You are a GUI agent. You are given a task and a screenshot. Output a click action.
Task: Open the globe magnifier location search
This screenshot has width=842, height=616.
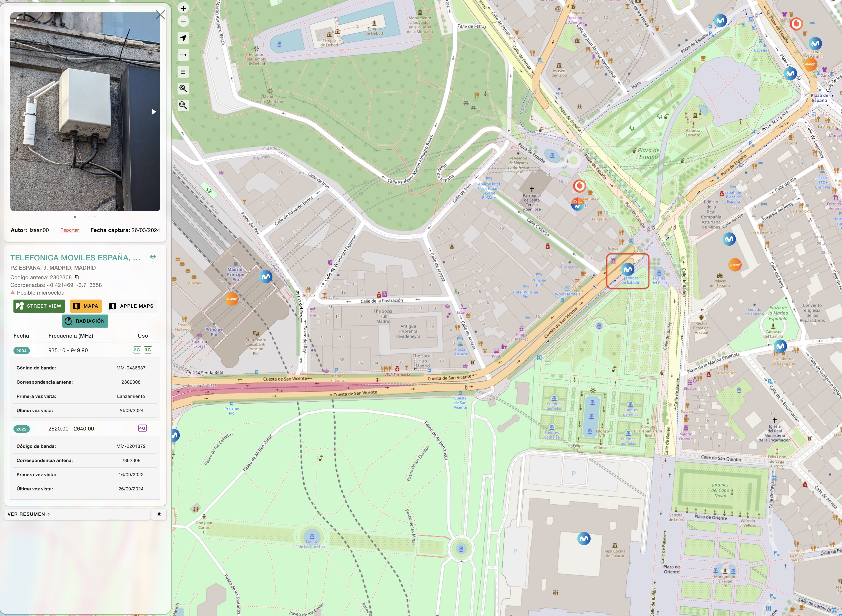tap(183, 88)
